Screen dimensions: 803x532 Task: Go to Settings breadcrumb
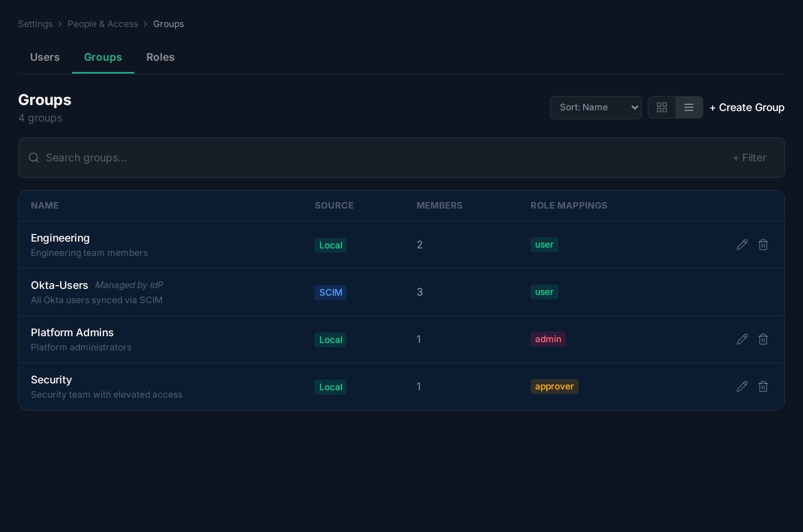35,24
